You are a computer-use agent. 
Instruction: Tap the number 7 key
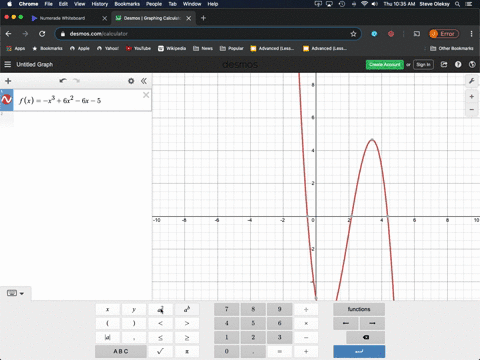click(227, 309)
